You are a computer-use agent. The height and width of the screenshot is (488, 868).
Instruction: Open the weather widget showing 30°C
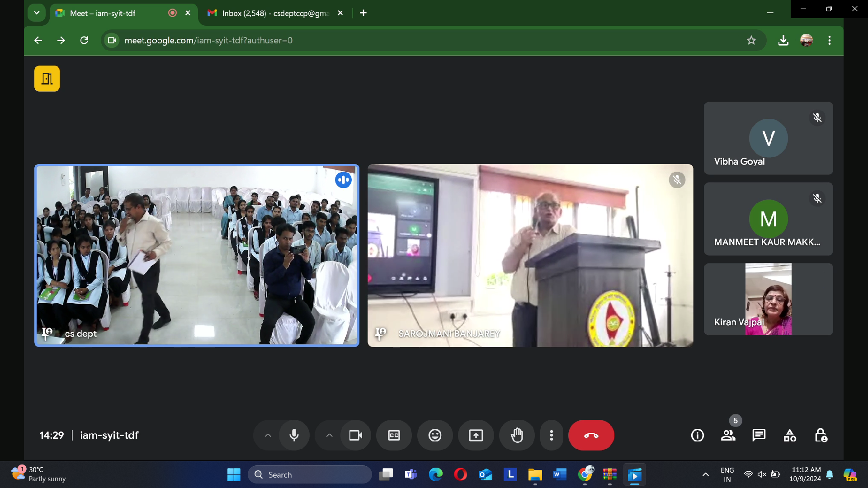click(x=39, y=474)
